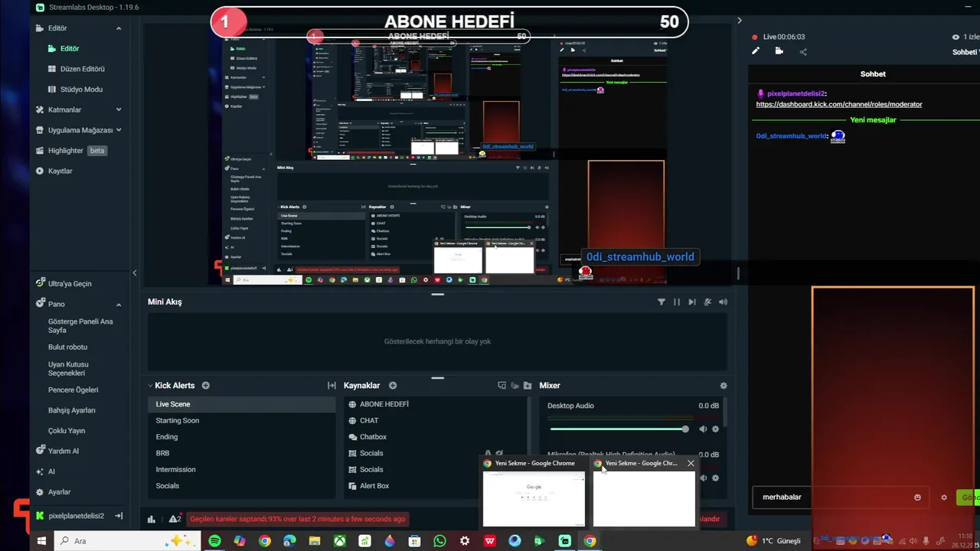Click the camera icon beside the pencil
Viewport: 980px width, 551px height.
[x=779, y=51]
